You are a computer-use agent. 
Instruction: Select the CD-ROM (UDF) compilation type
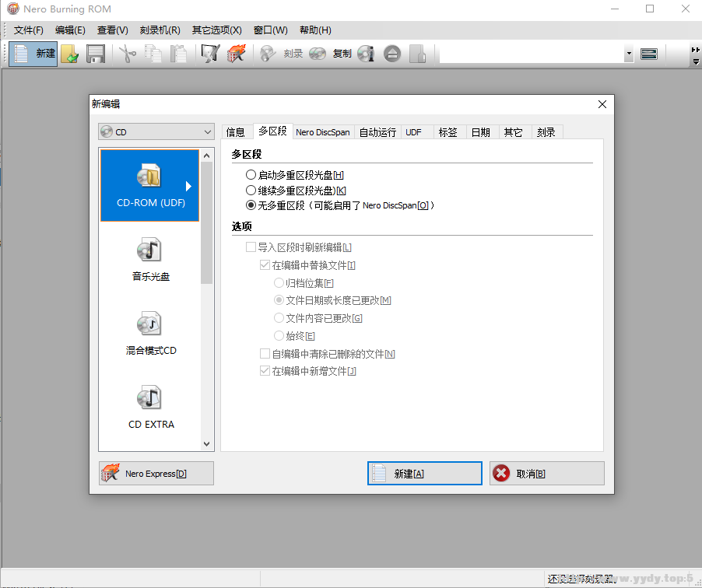point(150,185)
